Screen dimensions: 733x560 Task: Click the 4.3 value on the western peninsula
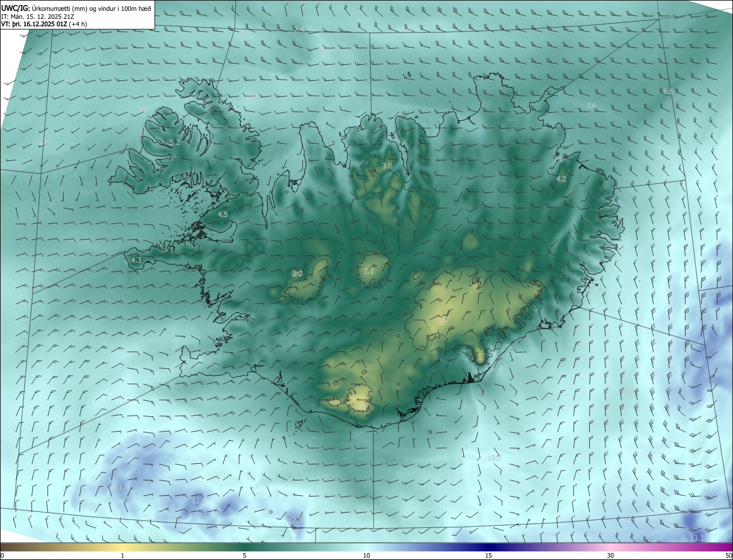point(136,260)
